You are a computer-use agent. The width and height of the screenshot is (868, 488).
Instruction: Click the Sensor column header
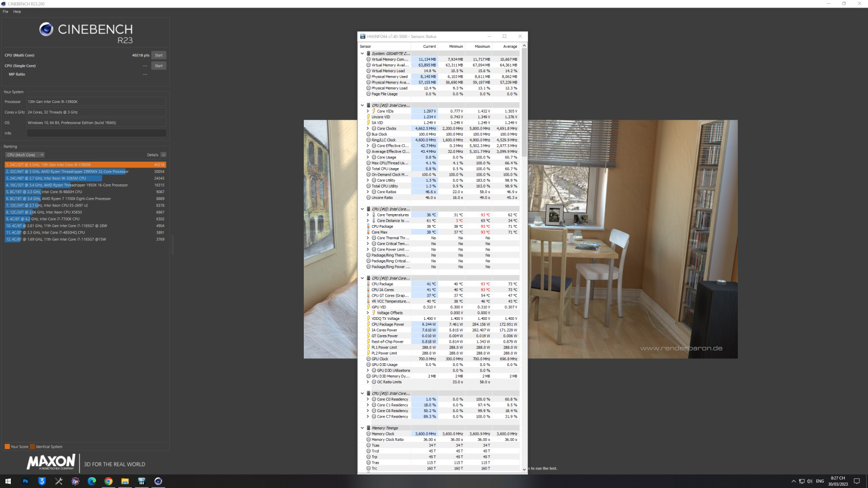(385, 47)
